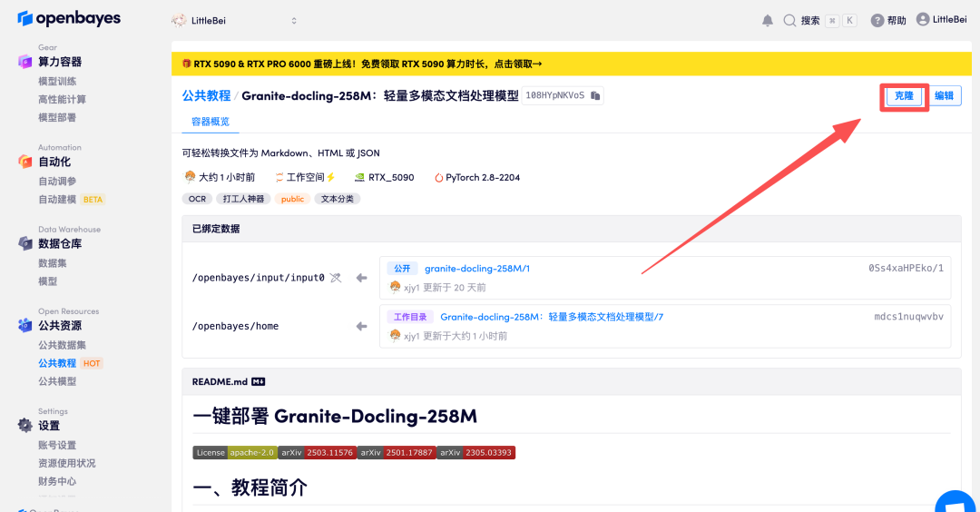
Task: Click the 公共资源 sidebar heading
Action: click(60, 325)
